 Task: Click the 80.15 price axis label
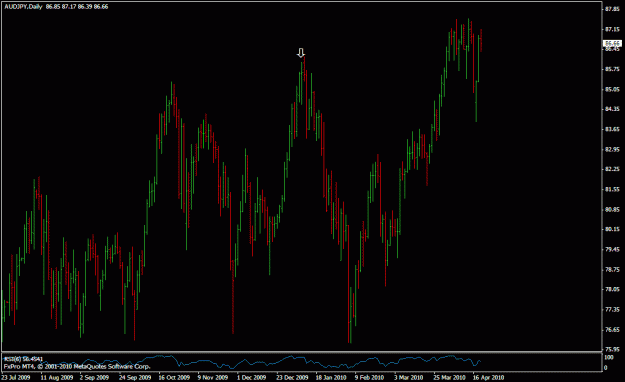[612, 229]
